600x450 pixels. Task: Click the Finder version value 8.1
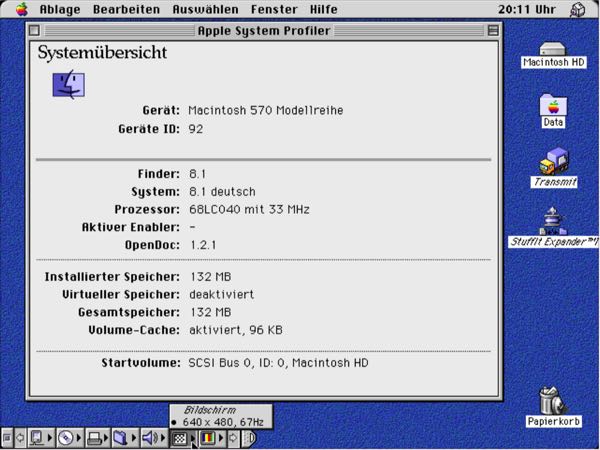197,174
